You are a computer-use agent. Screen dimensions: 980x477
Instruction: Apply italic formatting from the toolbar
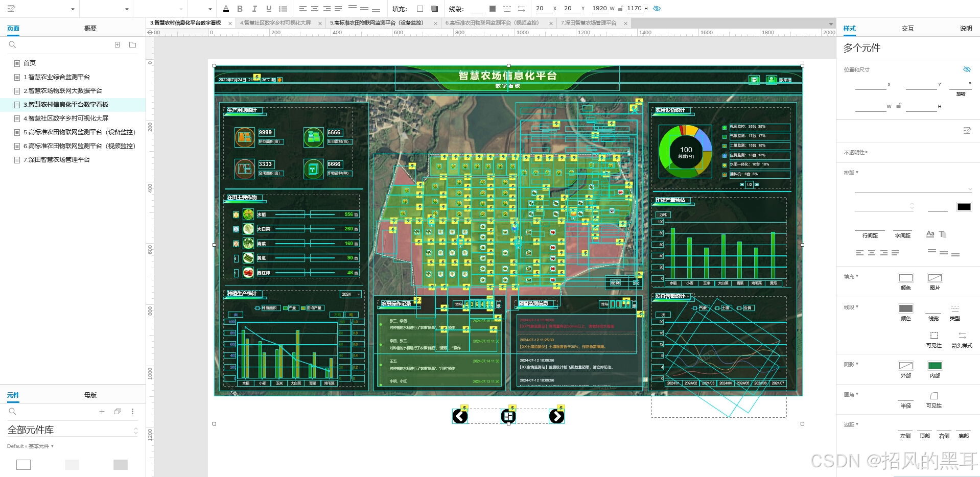[x=254, y=9]
